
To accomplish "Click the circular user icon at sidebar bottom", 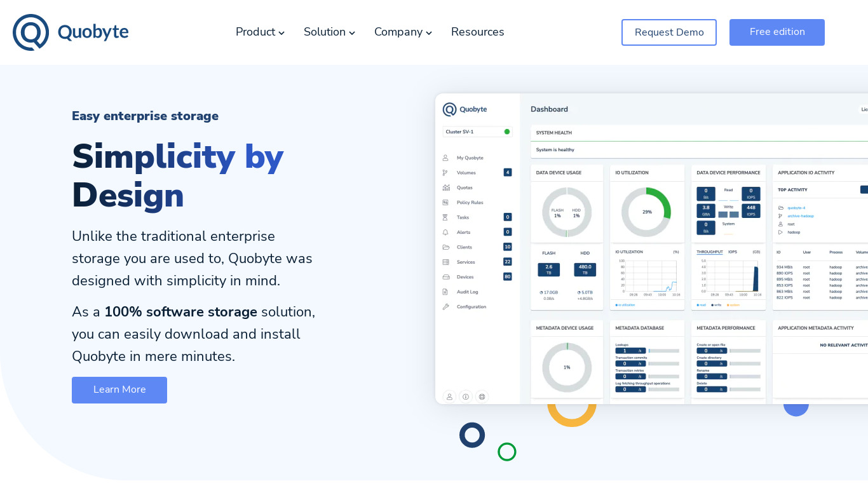I will 449,396.
